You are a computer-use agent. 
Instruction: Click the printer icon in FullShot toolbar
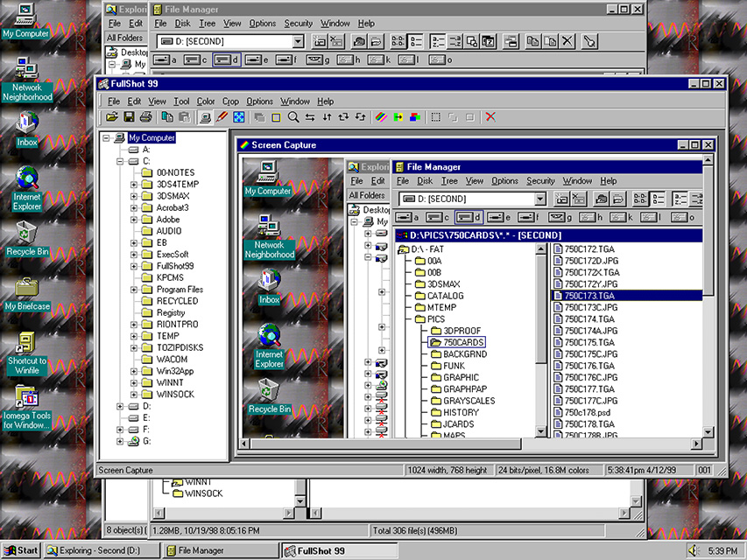(x=145, y=117)
